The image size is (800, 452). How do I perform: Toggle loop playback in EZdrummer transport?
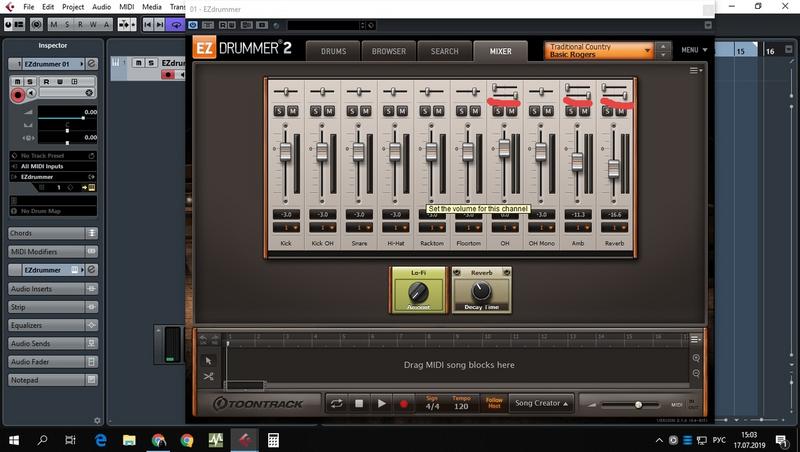click(x=337, y=404)
